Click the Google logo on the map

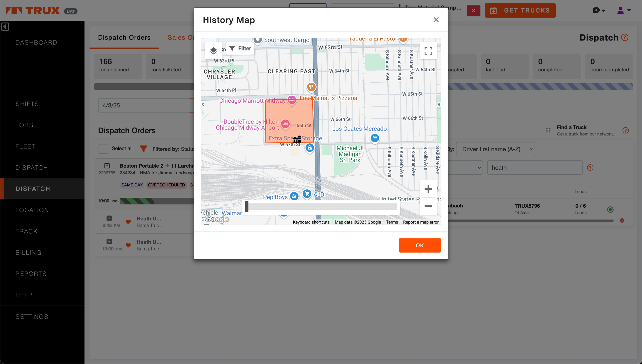tap(217, 219)
